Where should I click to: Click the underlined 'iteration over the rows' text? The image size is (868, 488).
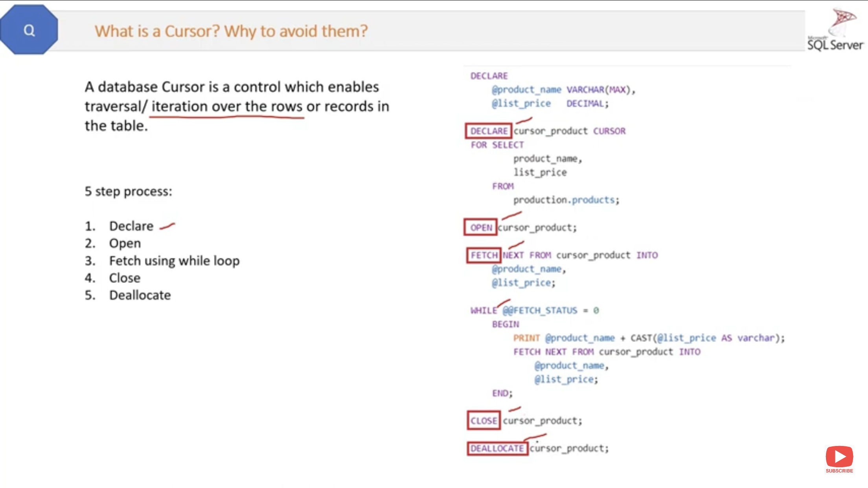[x=227, y=106]
